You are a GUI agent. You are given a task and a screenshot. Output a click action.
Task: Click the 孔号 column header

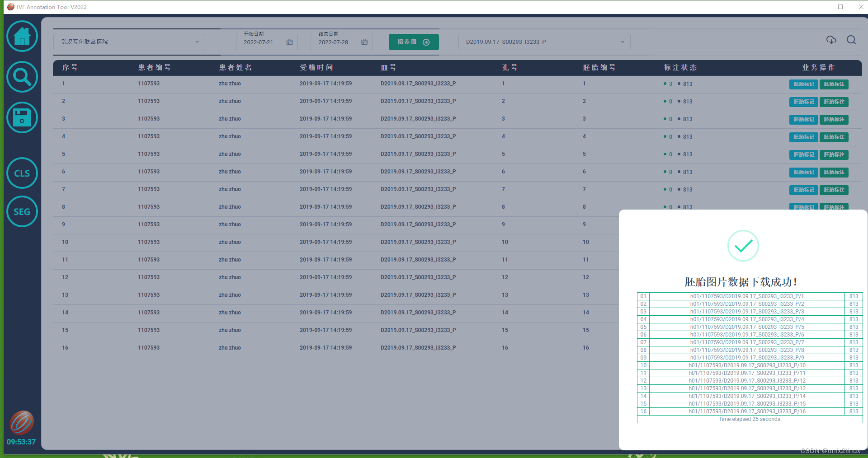510,67
